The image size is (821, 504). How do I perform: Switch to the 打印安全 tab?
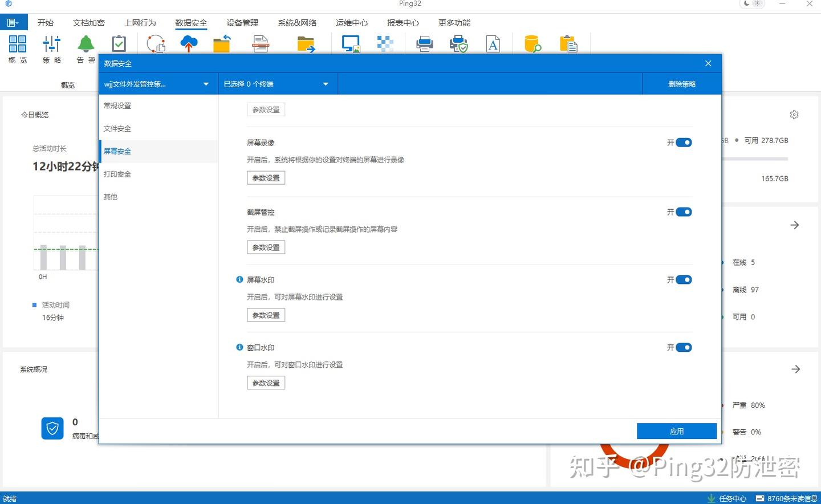pos(117,174)
